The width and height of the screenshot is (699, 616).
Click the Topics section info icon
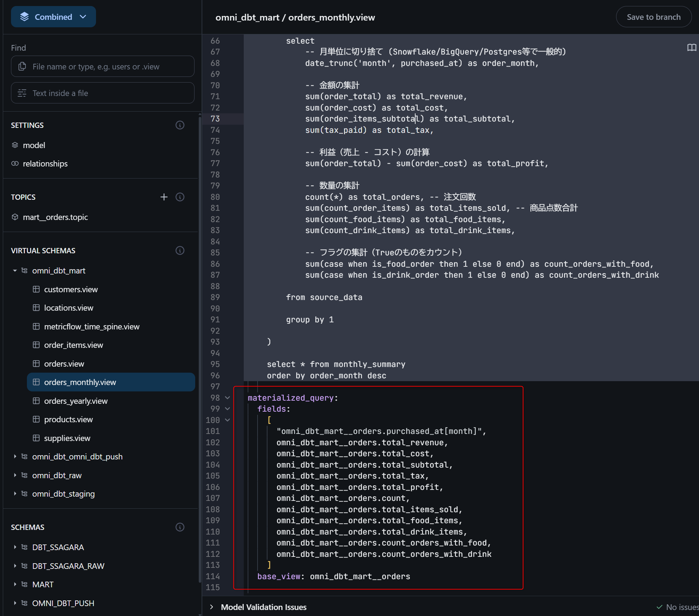coord(180,197)
